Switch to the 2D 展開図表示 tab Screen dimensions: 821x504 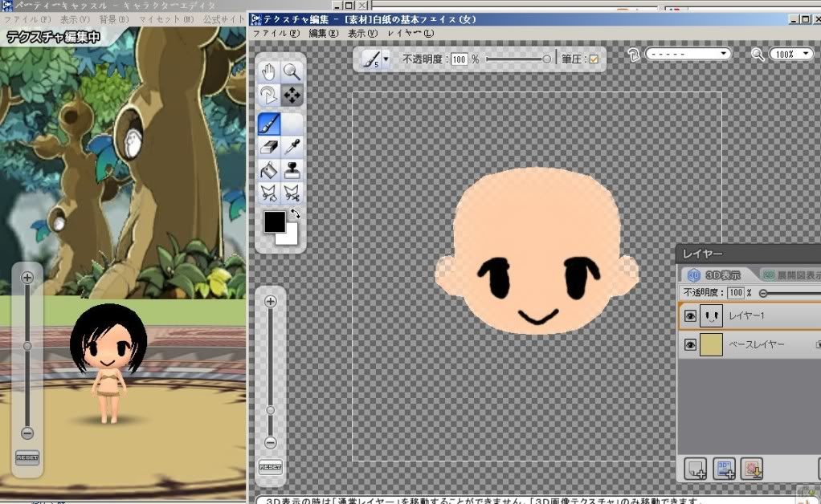[x=790, y=275]
